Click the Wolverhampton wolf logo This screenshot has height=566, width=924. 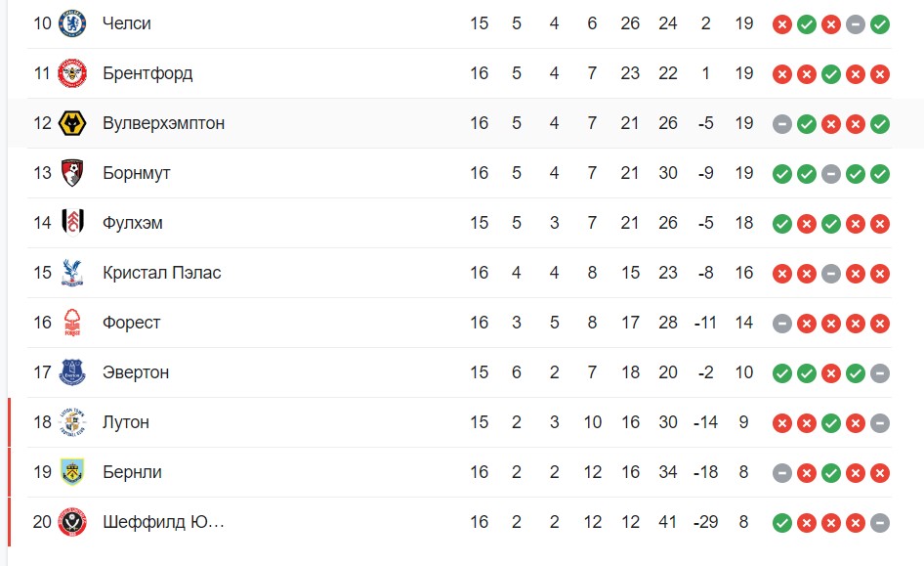tap(72, 123)
